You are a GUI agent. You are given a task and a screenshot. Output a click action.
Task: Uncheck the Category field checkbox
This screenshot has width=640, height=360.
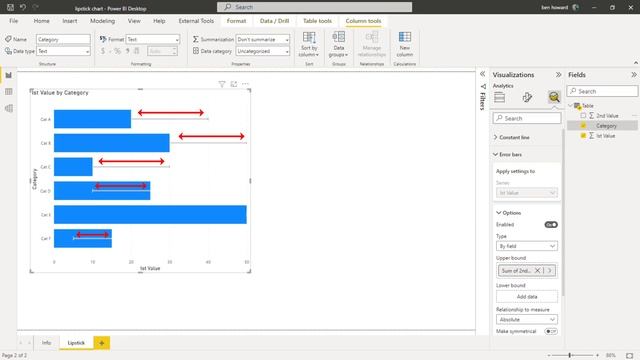(x=583, y=126)
